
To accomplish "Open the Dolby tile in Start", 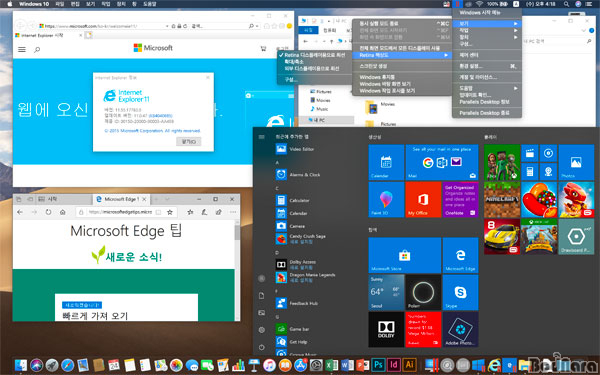I will coord(386,329).
